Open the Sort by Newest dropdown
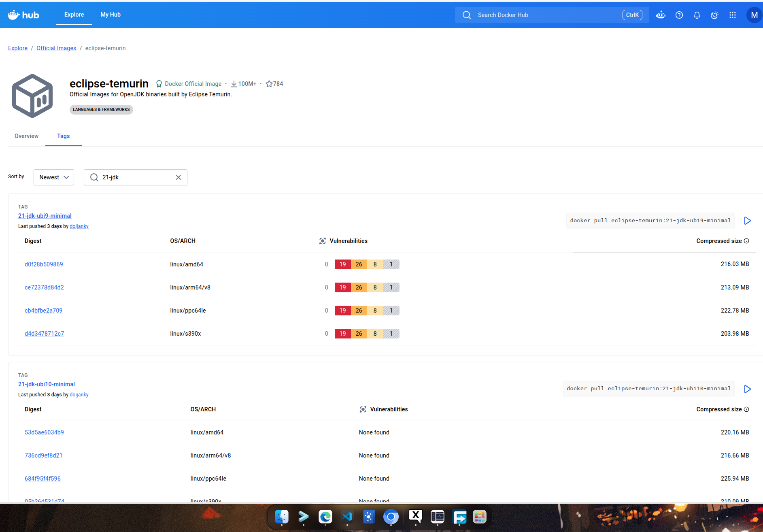The width and height of the screenshot is (763, 532). pos(54,177)
